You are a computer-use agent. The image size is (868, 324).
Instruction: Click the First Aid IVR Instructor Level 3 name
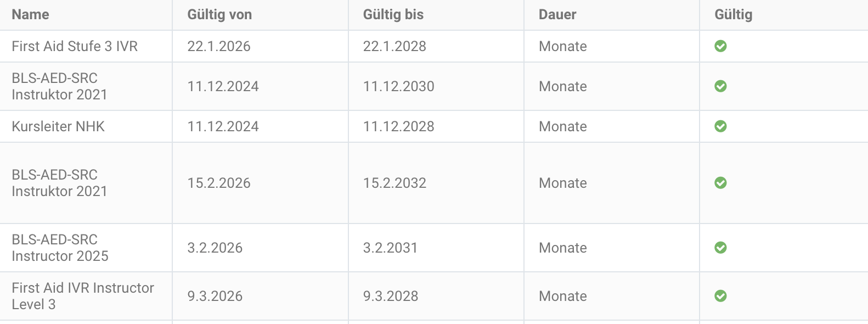point(83,296)
